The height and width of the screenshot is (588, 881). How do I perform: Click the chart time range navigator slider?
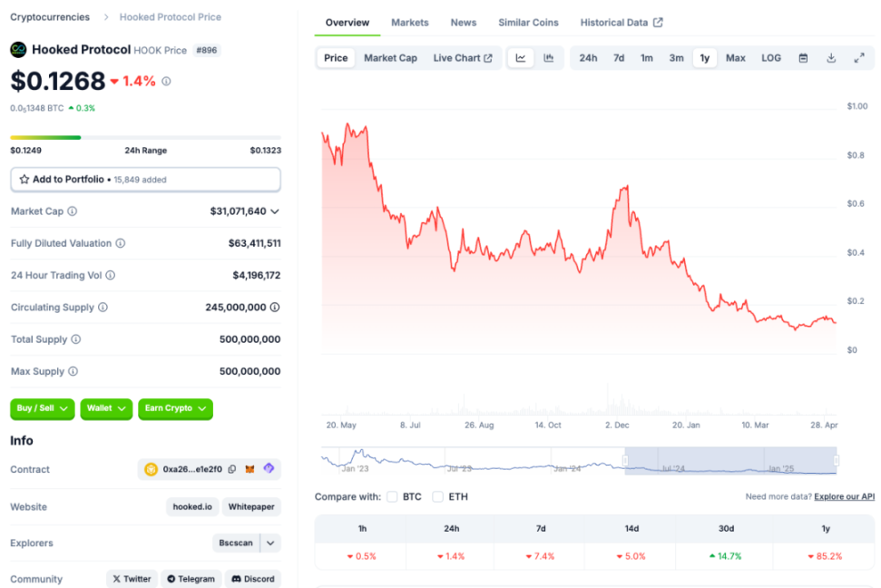[730, 460]
